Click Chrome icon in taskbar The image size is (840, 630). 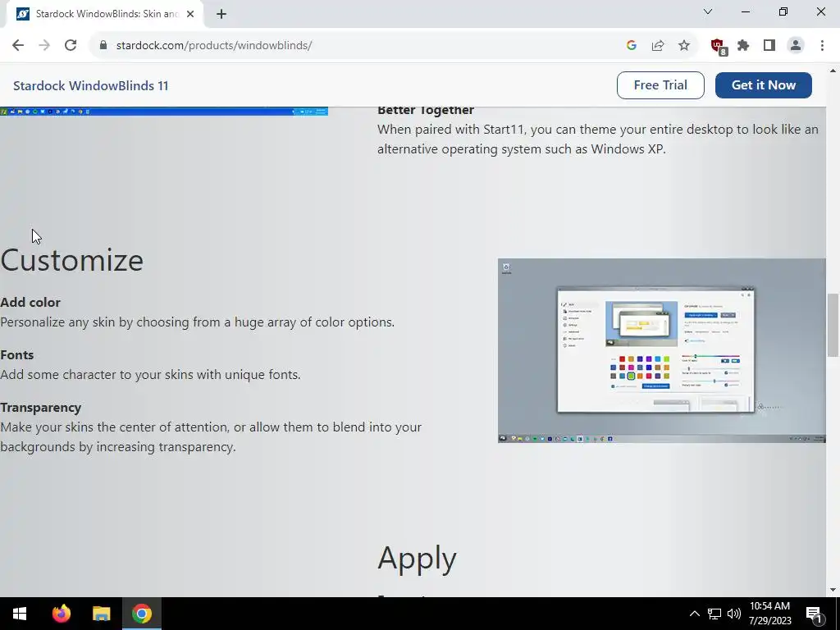tap(141, 614)
